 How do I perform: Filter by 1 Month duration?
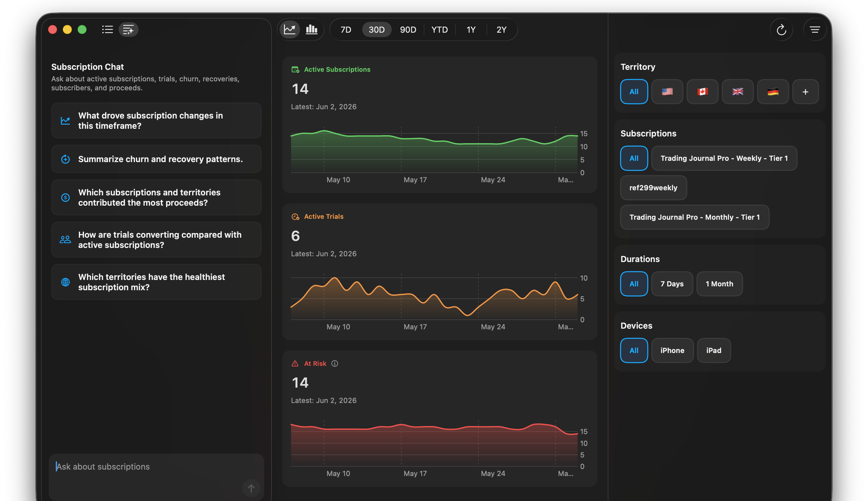719,284
